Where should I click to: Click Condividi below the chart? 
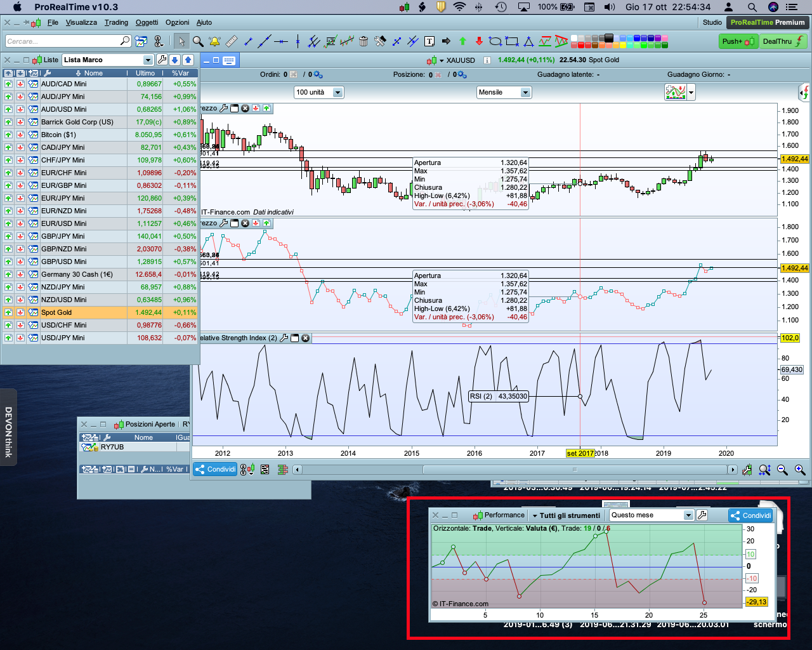[x=215, y=470]
